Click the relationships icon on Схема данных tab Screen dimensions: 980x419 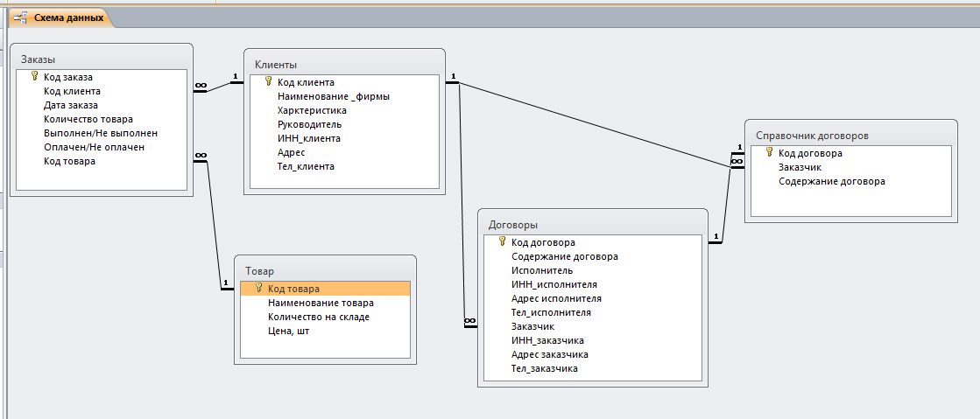tap(19, 17)
